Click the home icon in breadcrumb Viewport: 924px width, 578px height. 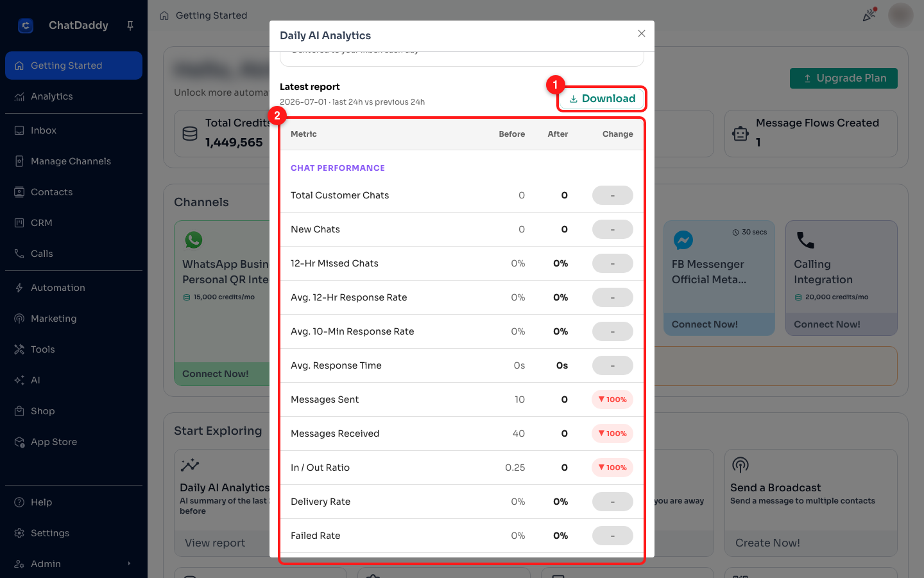[x=164, y=15]
